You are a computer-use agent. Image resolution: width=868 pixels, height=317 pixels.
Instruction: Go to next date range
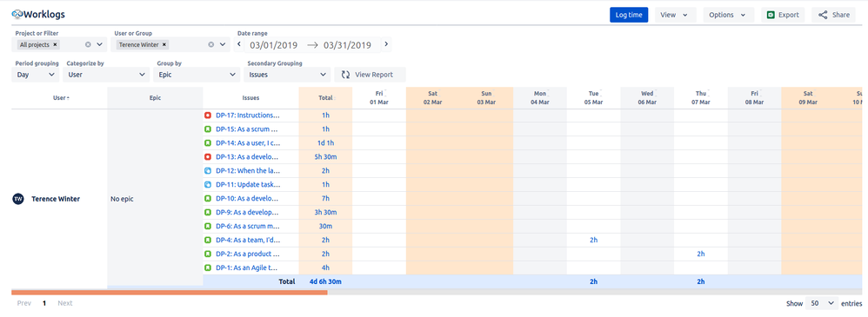386,45
